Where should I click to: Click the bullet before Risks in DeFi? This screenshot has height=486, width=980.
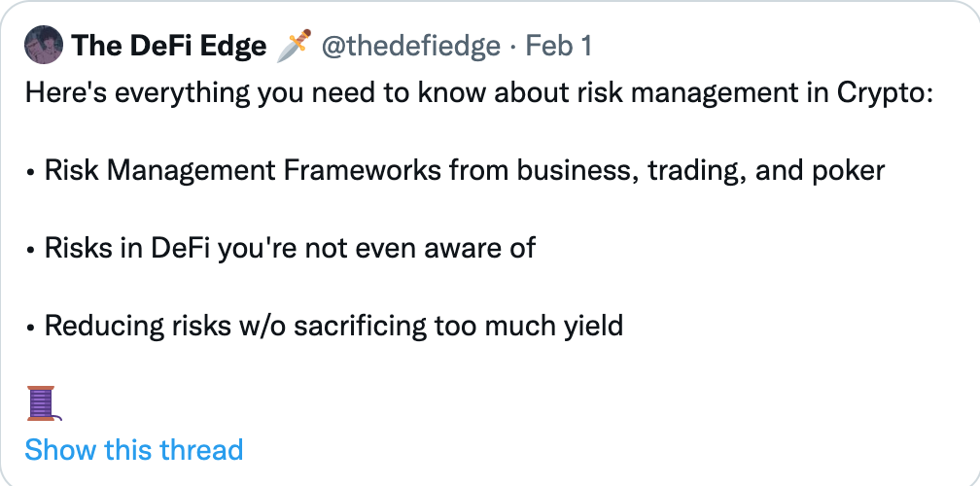[29, 250]
